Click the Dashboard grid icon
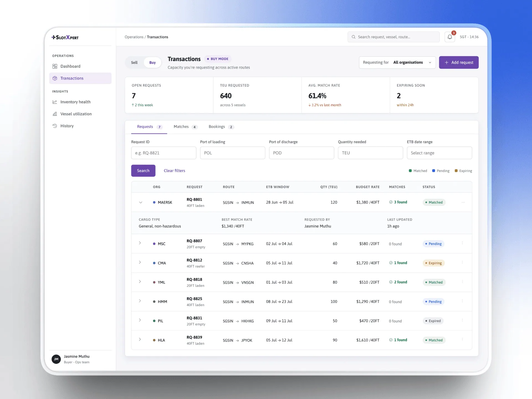 point(55,66)
